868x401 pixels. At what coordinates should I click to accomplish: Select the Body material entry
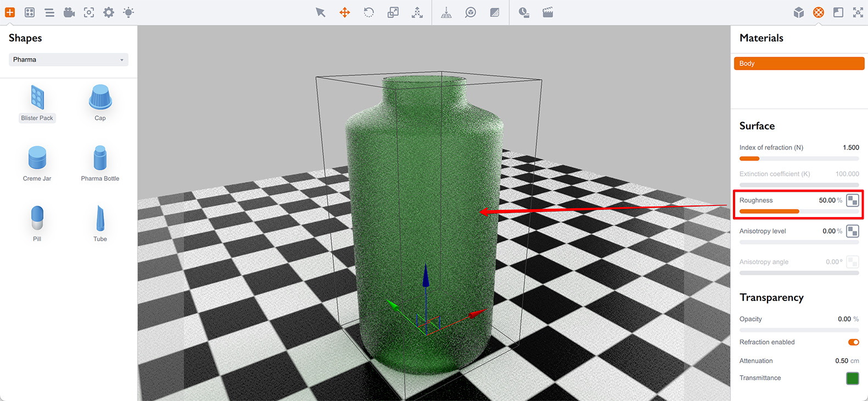799,63
